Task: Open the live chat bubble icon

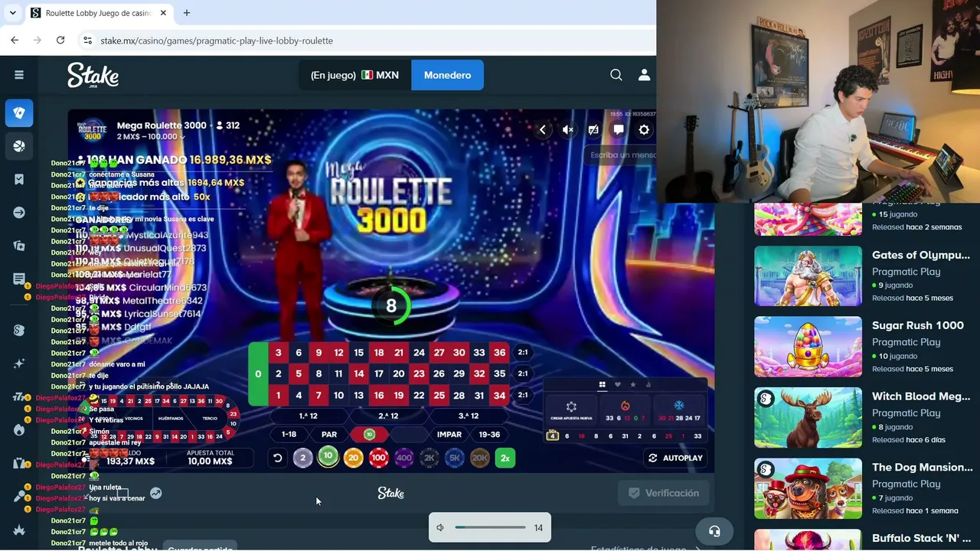Action: [619, 130]
